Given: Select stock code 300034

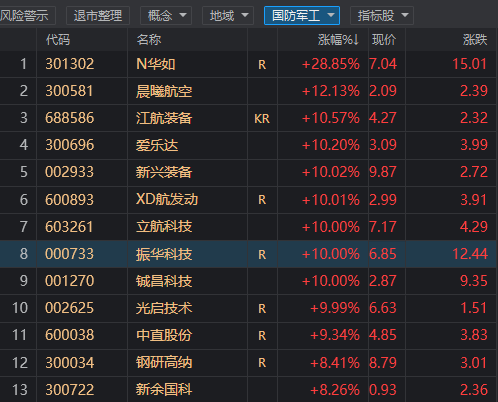Looking at the screenshot, I should pyautogui.click(x=70, y=363).
